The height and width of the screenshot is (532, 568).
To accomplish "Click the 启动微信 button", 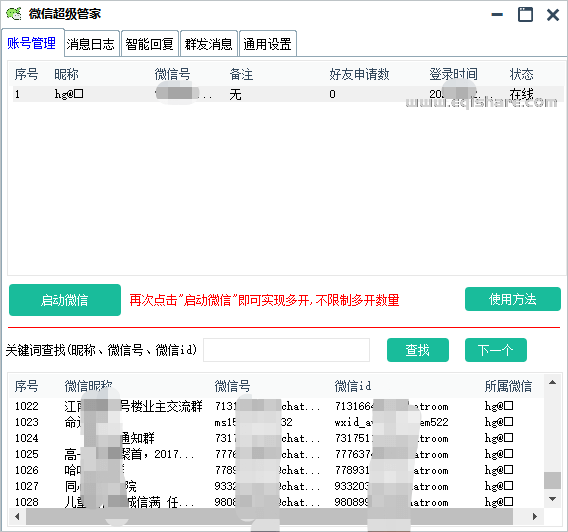I will tap(65, 300).
